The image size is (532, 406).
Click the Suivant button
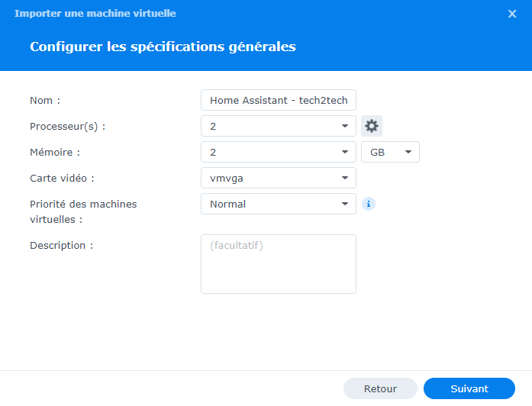[x=469, y=388]
